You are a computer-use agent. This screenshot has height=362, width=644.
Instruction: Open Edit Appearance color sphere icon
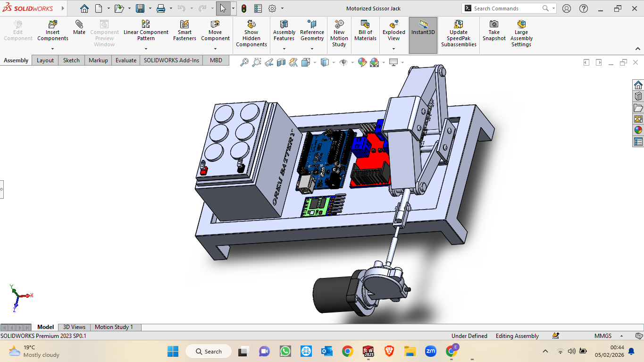point(362,62)
